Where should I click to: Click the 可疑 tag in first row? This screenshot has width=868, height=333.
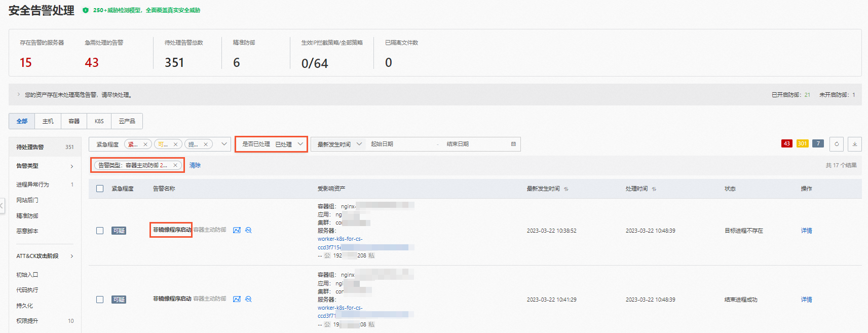click(x=119, y=231)
